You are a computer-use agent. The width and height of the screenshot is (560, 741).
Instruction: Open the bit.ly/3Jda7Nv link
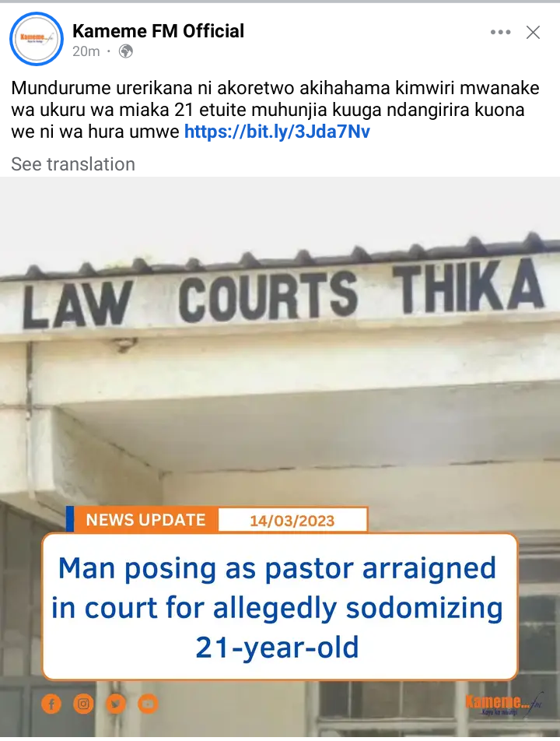pyautogui.click(x=277, y=132)
